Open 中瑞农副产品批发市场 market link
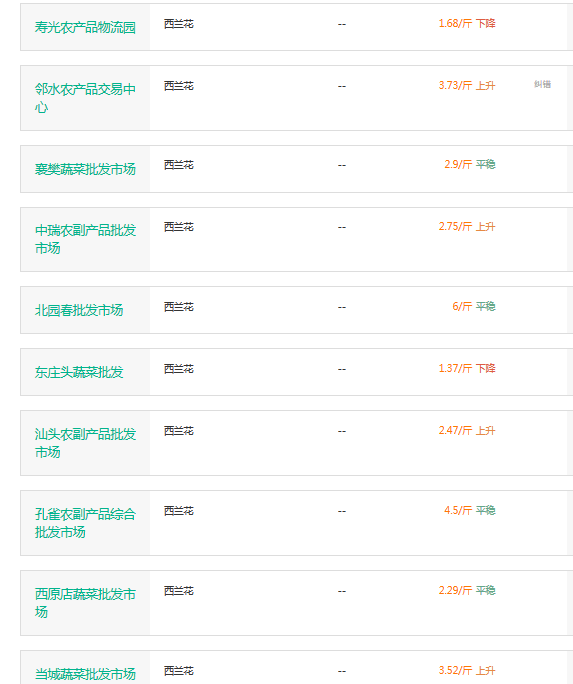This screenshot has width=573, height=684. [85, 239]
